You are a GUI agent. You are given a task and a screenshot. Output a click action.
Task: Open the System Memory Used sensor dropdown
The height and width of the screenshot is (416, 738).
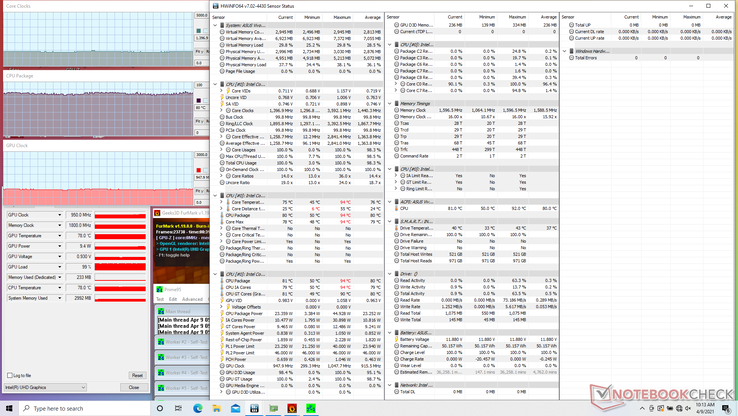pyautogui.click(x=60, y=298)
